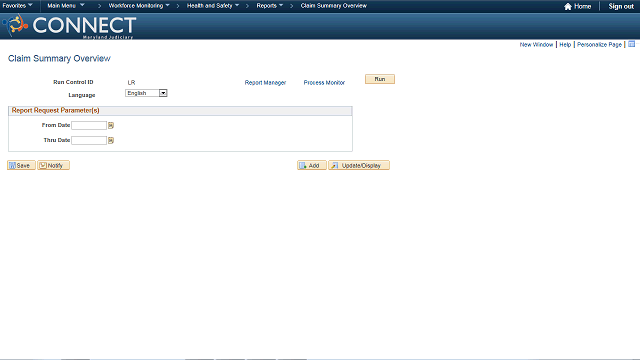This screenshot has width=640, height=360.
Task: Focus the Thru Date input field
Action: pos(89,140)
